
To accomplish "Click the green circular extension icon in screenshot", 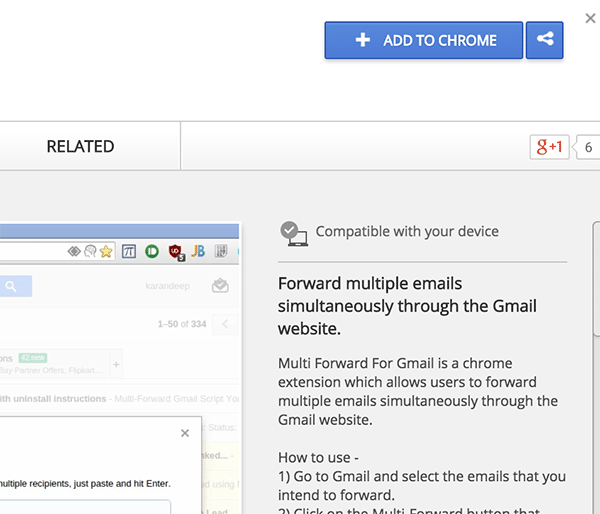I will point(152,251).
